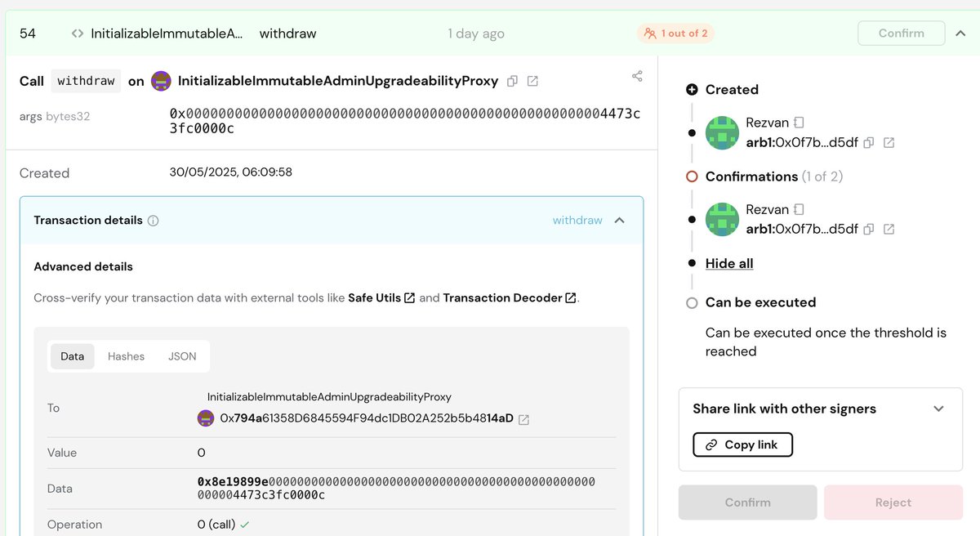Click the 1 day ago timestamp
Screen dimensions: 980x536
[x=476, y=33]
